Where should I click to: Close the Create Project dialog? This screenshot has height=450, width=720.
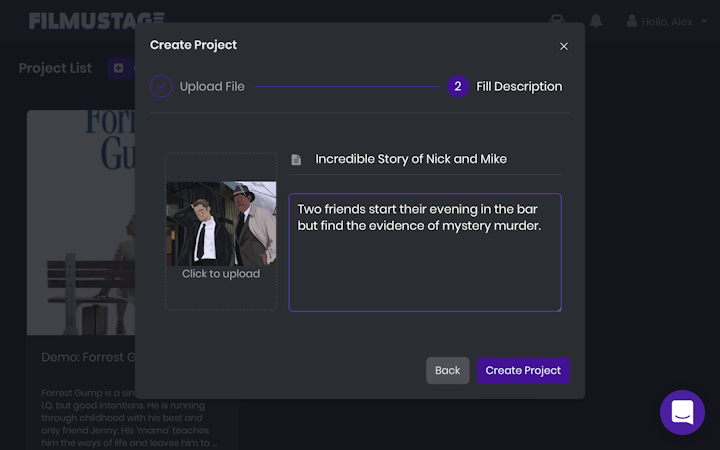(564, 46)
